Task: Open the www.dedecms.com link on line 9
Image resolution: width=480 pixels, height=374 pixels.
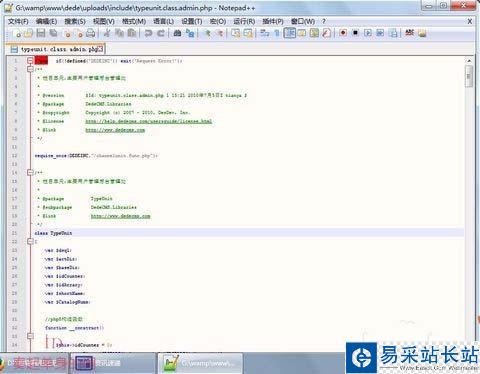Action: click(x=115, y=130)
